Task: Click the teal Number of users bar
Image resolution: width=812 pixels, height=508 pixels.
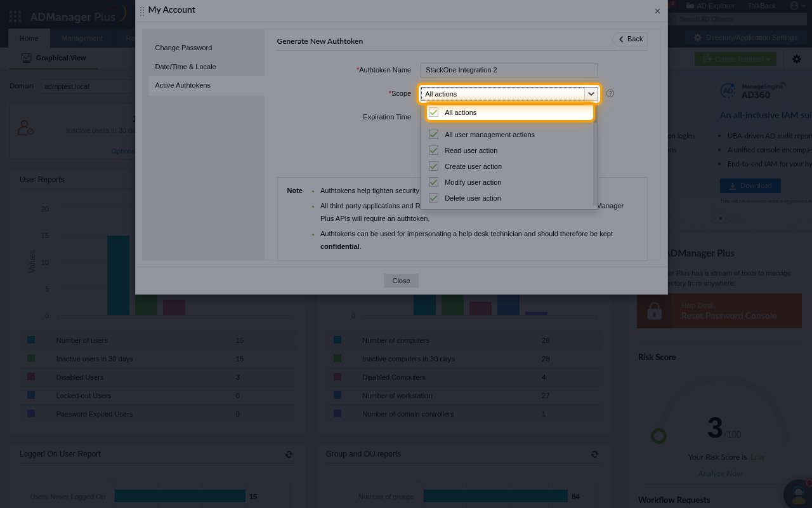Action: (118, 275)
